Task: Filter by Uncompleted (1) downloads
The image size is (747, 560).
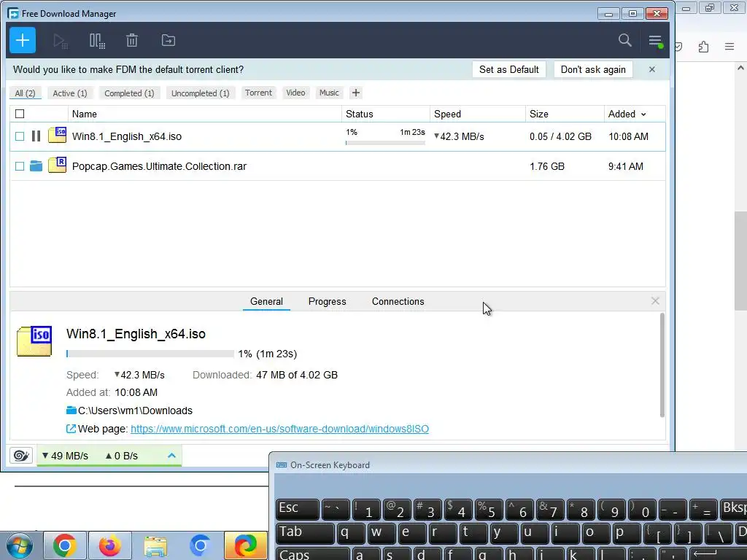Action: (200, 93)
